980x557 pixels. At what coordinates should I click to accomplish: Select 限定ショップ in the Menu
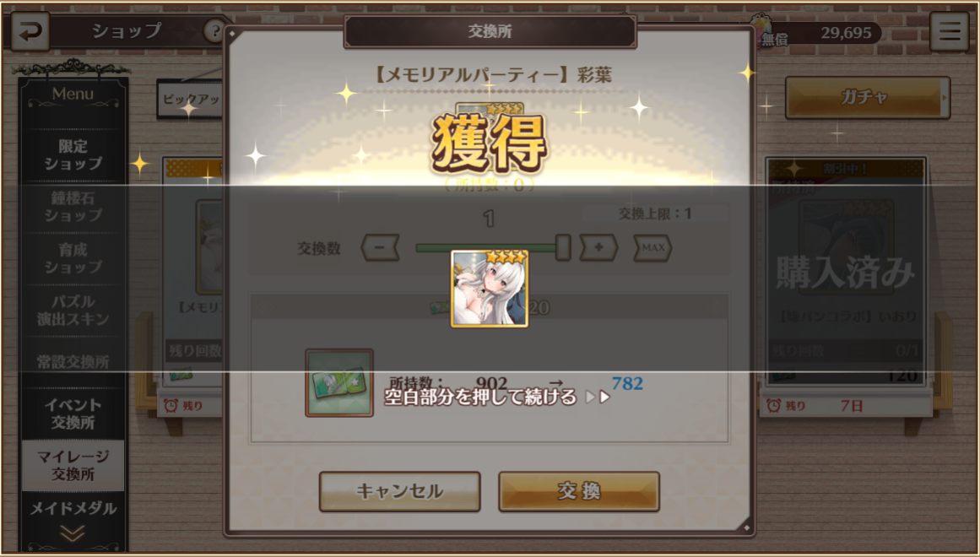tap(73, 155)
